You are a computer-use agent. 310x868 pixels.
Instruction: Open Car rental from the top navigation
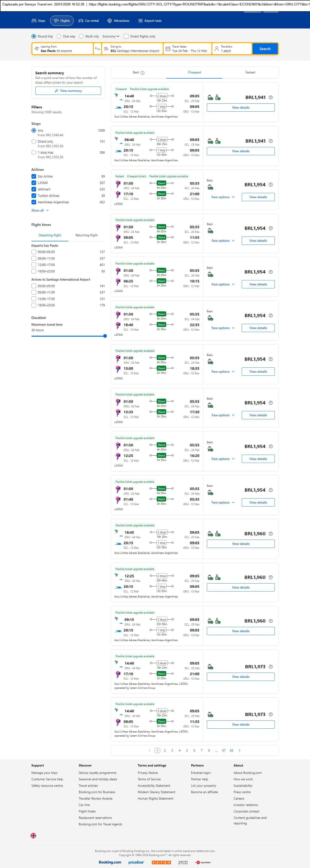(89, 21)
